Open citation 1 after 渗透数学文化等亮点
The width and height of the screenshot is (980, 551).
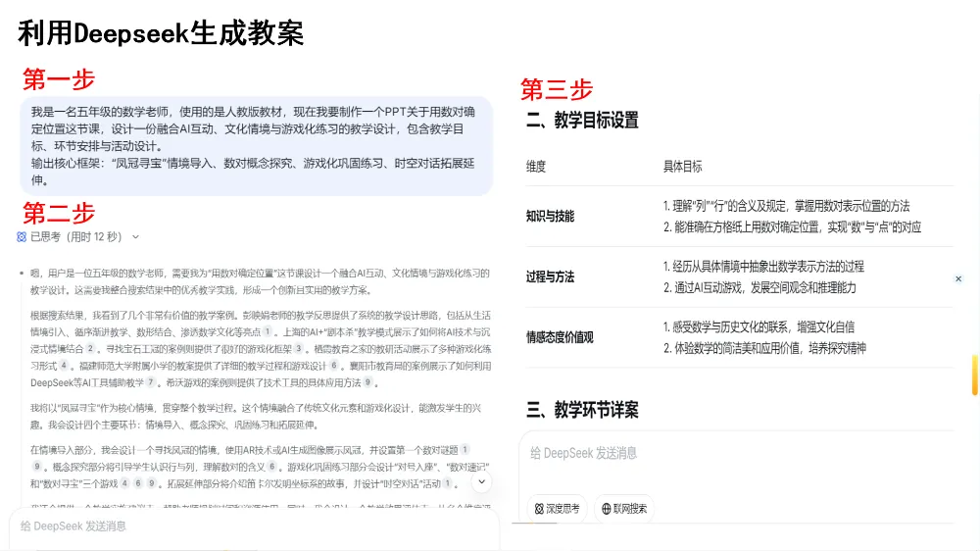coord(268,331)
